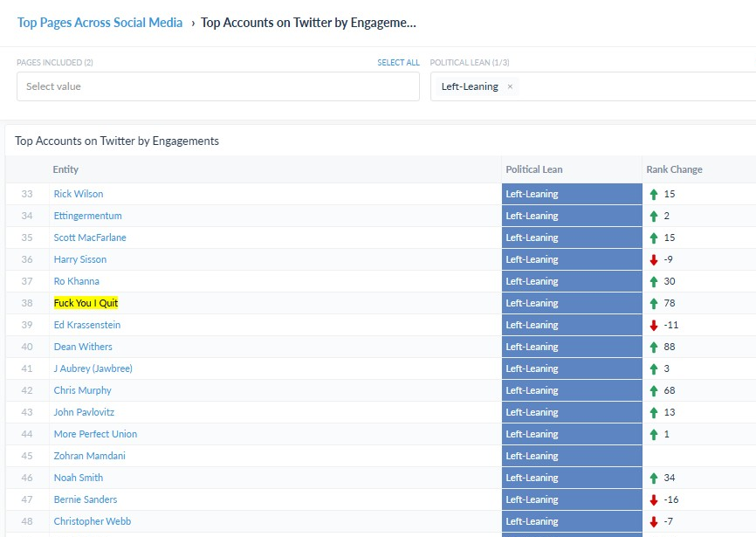Image resolution: width=756 pixels, height=537 pixels.
Task: Open Noah Smith account link
Action: coord(78,478)
